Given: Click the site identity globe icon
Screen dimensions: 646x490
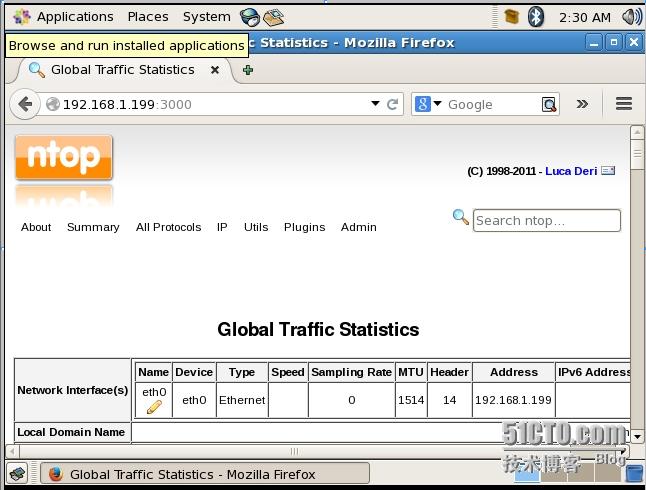Looking at the screenshot, I should [x=53, y=104].
